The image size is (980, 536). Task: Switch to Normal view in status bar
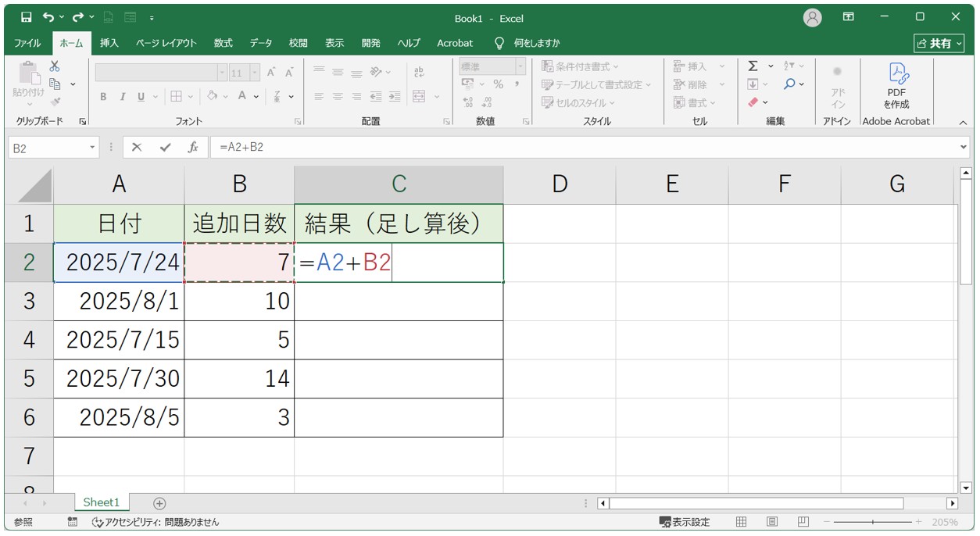742,522
